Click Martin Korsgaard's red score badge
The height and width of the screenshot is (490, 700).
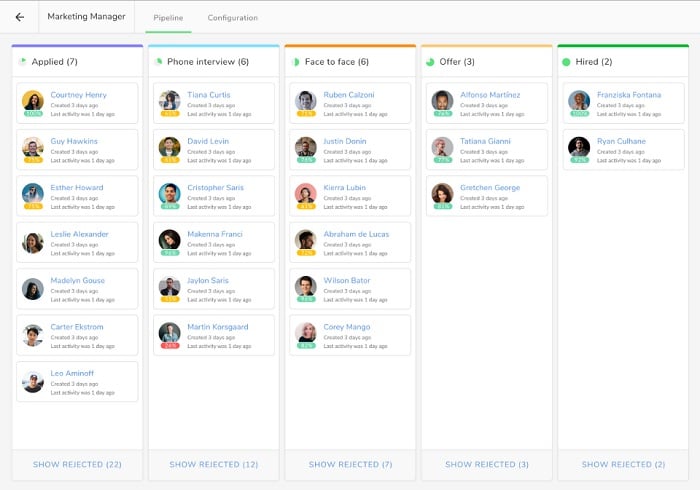coord(170,345)
